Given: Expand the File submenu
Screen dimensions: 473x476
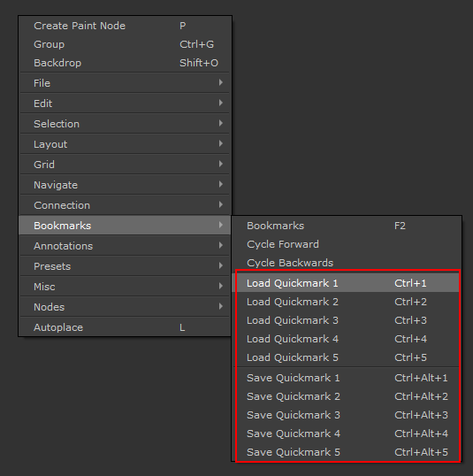Looking at the screenshot, I should [125, 83].
